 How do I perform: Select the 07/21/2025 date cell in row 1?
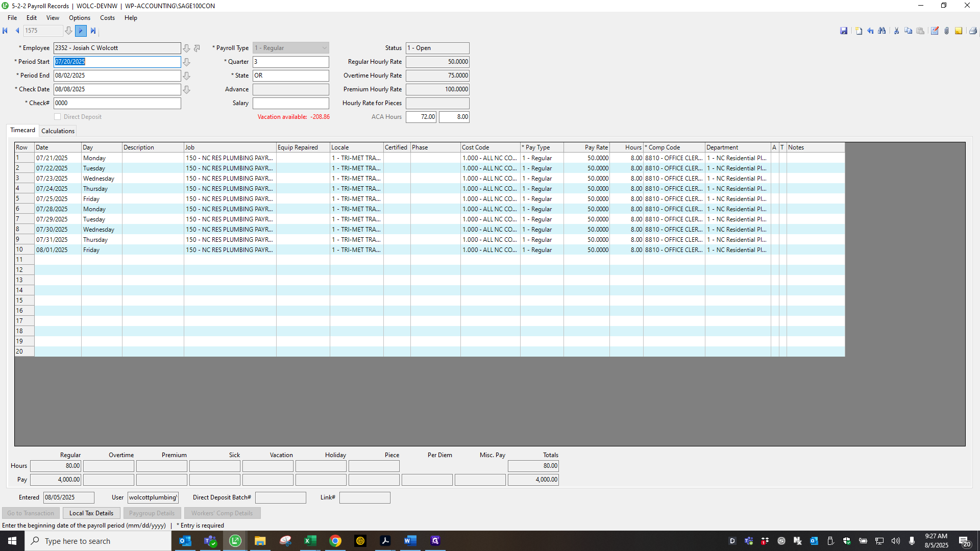(x=58, y=158)
